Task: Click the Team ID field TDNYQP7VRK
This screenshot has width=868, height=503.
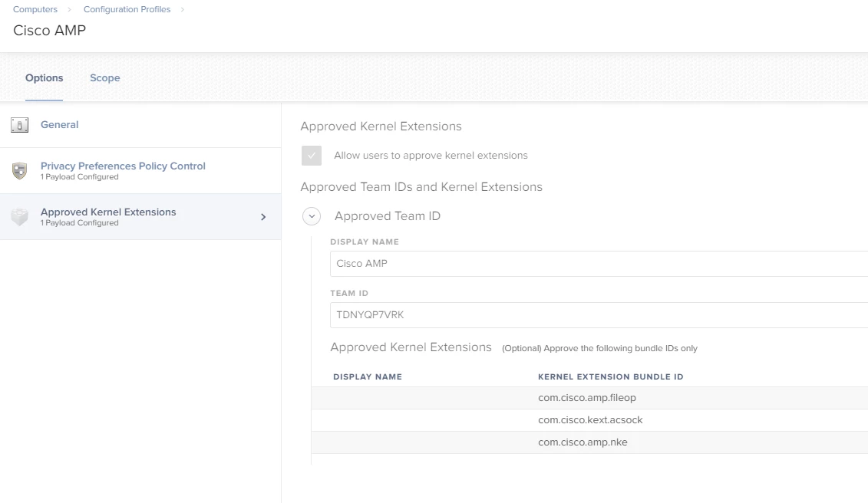Action: click(599, 315)
